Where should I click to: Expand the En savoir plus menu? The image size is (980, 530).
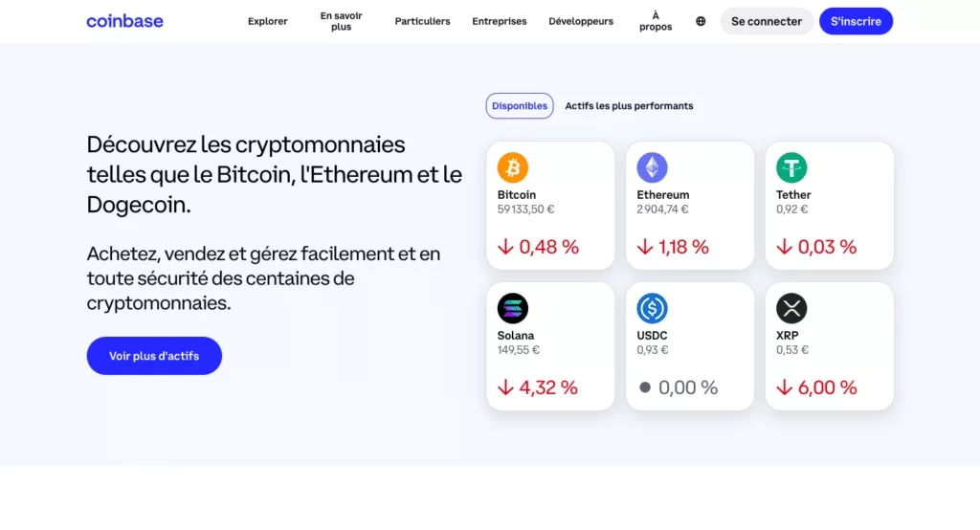pyautogui.click(x=342, y=21)
